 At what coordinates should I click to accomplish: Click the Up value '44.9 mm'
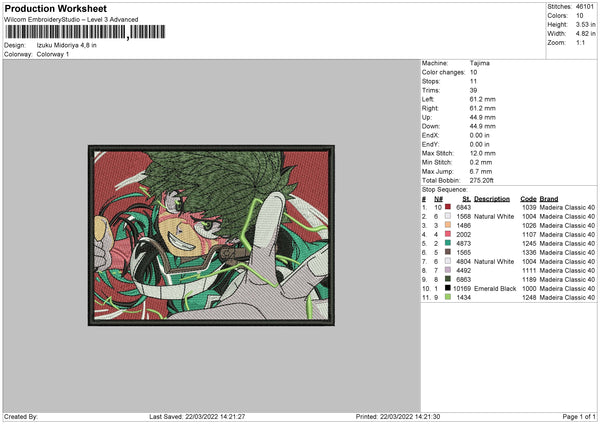(x=483, y=117)
